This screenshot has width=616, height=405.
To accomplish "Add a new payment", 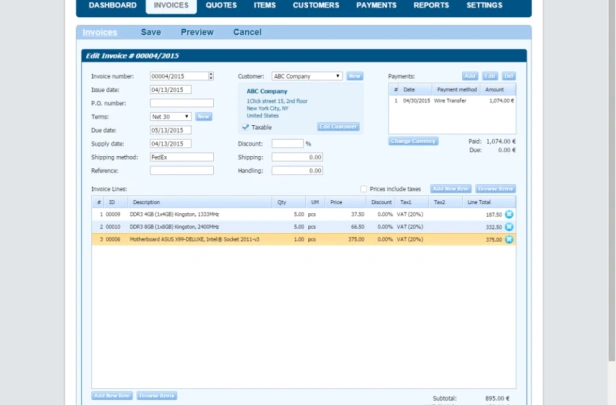I will (x=470, y=76).
